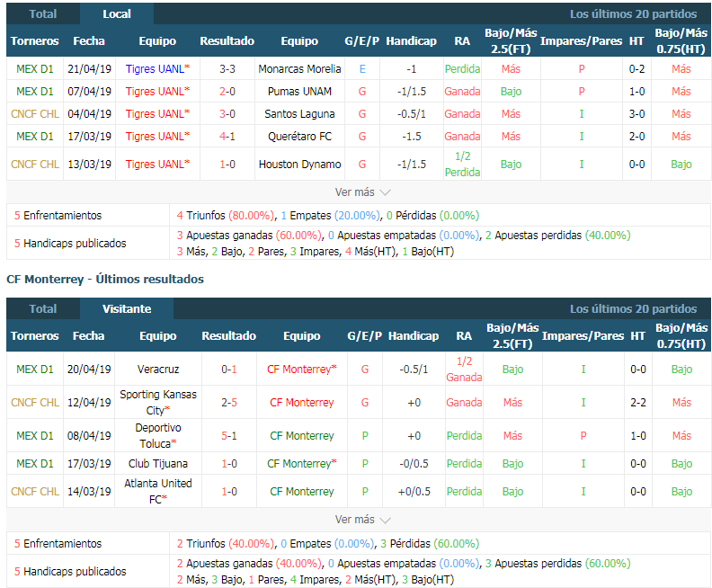Select Visitante tab in Monterrey table

(x=127, y=308)
